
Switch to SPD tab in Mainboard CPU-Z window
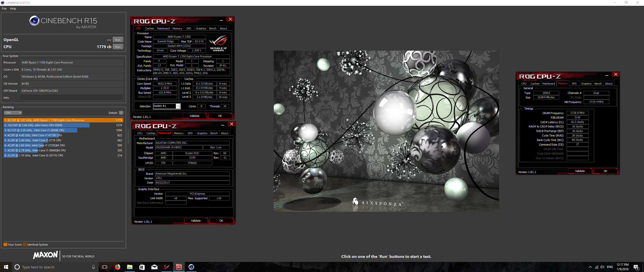[x=190, y=133]
